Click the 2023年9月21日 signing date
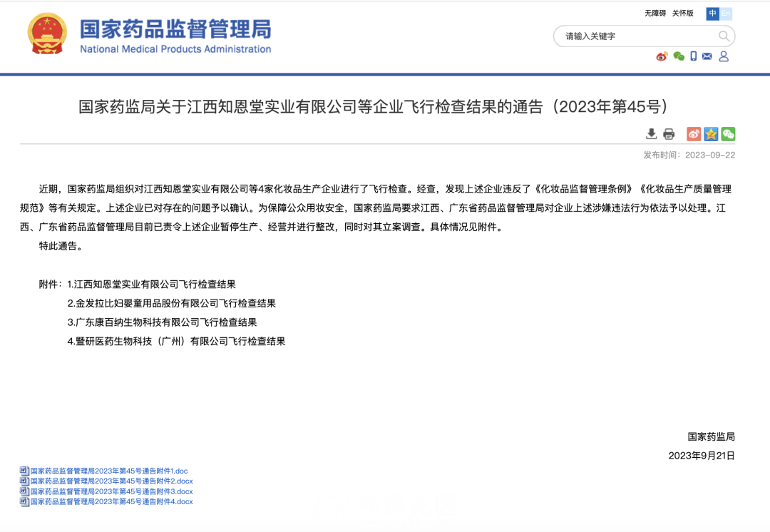Viewport: 770px width, 532px height. point(702,456)
